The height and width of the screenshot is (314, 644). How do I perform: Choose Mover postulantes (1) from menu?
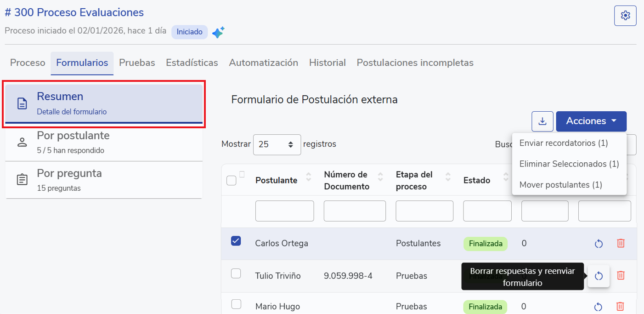[560, 185]
